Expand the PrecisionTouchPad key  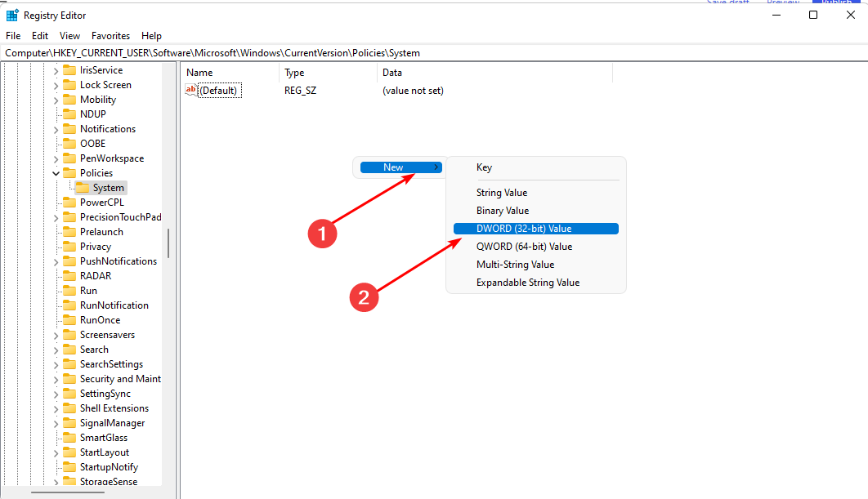pyautogui.click(x=56, y=218)
